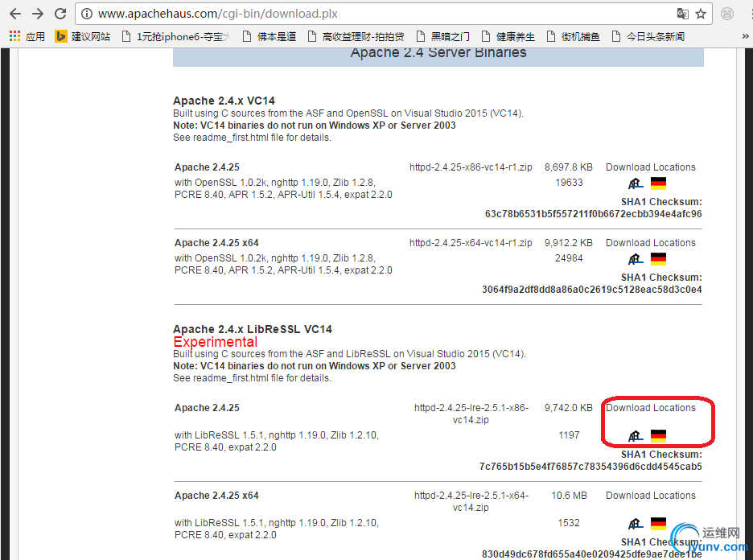Click download count 24984
Screen dimensions: 753x560
tap(569, 258)
